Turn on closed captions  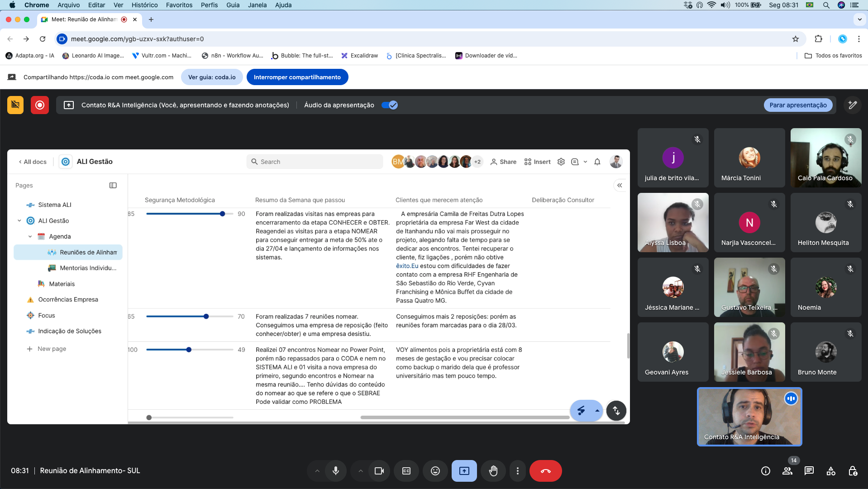point(406,471)
